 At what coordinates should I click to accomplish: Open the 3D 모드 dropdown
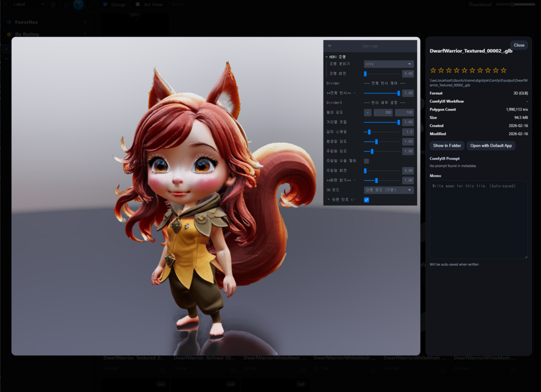(x=389, y=190)
